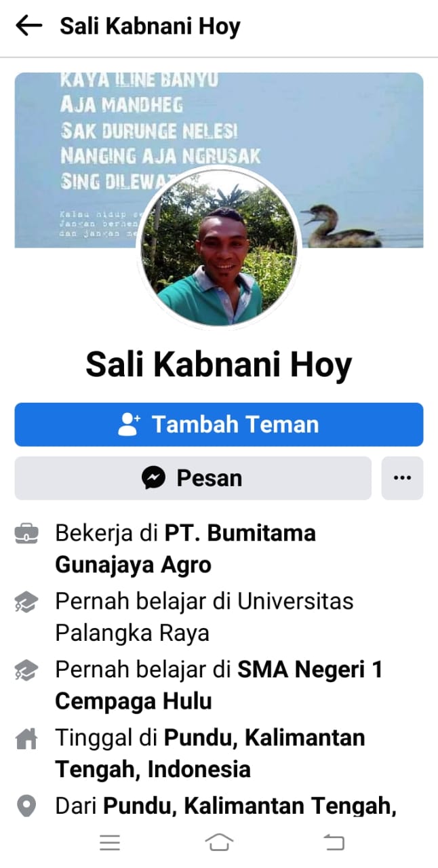Tap graduation cap icon beside Universitas Palangka Raya
This screenshot has width=438, height=868.
pos(26,601)
